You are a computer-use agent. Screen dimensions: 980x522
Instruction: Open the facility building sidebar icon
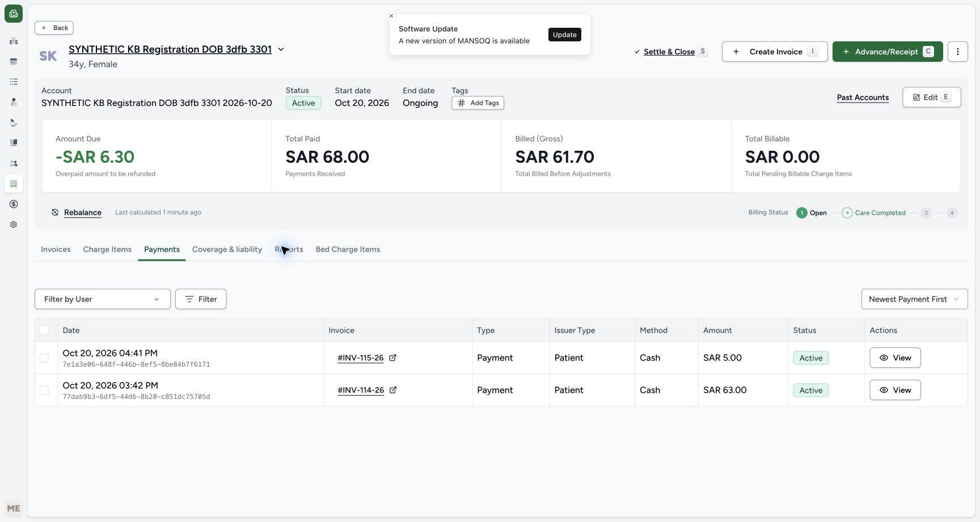(x=14, y=41)
